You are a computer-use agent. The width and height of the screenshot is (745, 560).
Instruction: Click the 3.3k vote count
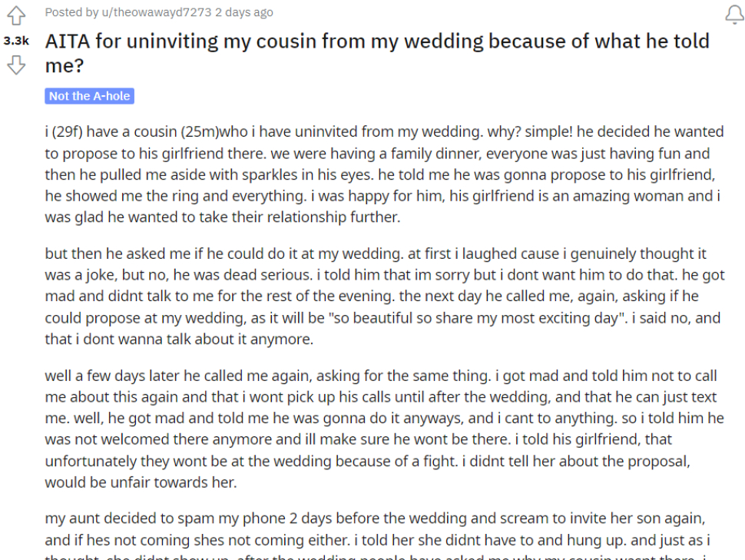tap(16, 41)
